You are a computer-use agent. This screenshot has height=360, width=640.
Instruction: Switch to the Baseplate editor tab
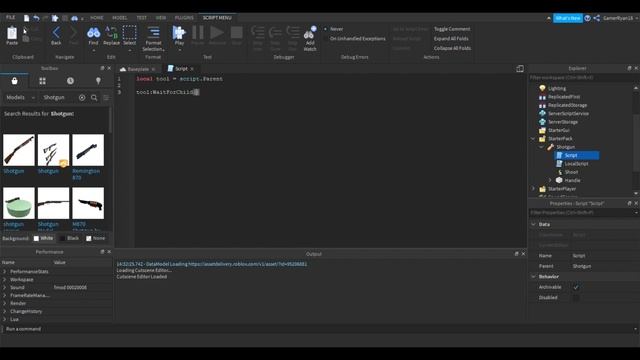(138, 69)
